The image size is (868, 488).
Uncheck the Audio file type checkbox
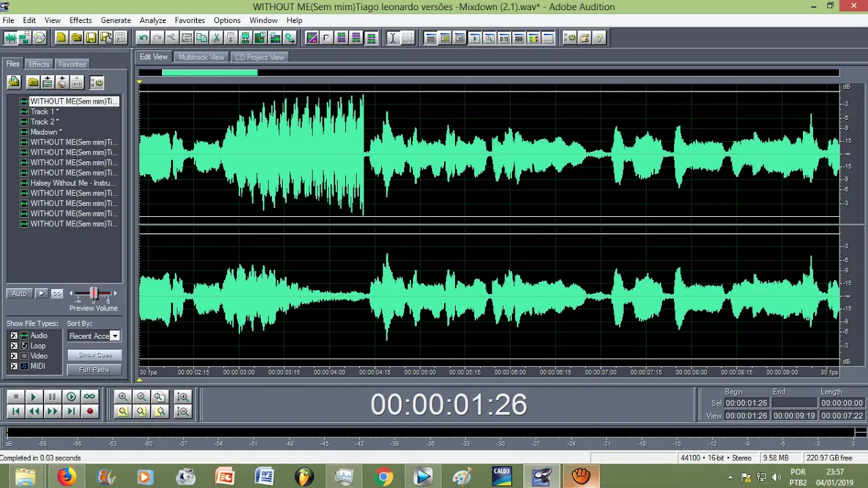click(x=14, y=336)
